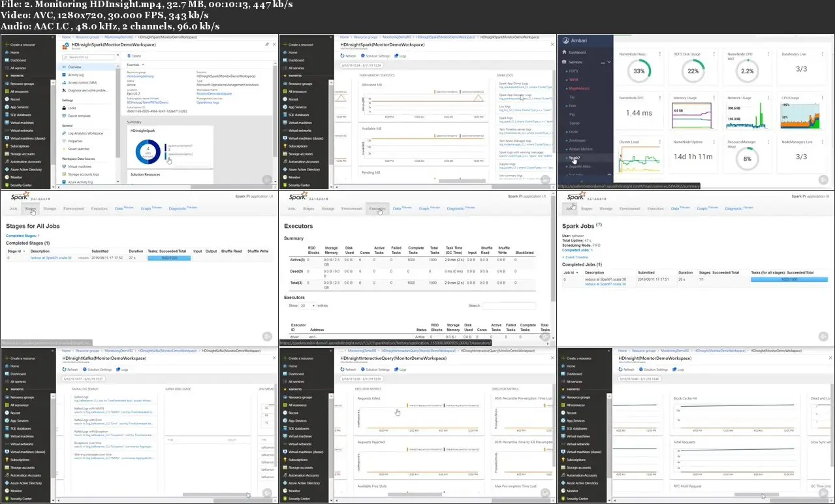Click Refresh in the HDInsightKafka frame
The height and width of the screenshot is (504, 835).
tap(70, 370)
